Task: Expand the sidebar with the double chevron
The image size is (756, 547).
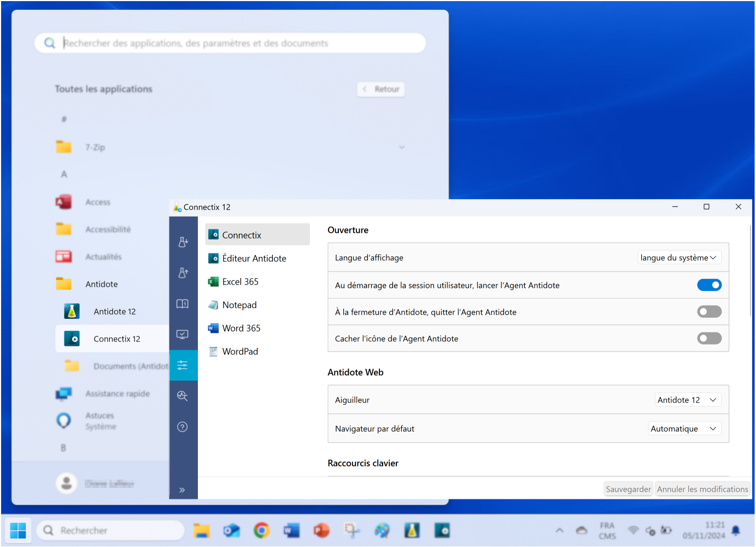Action: tap(182, 490)
